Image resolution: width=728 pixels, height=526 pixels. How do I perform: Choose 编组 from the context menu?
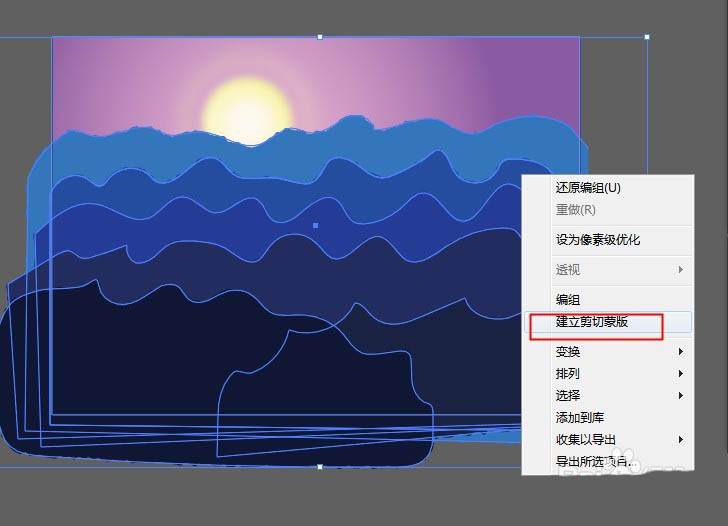point(608,299)
